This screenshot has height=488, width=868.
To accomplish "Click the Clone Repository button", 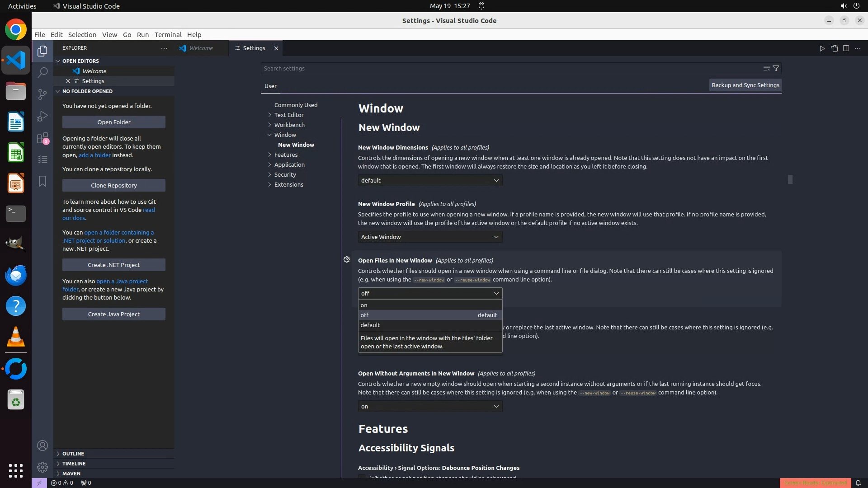I will coord(114,185).
